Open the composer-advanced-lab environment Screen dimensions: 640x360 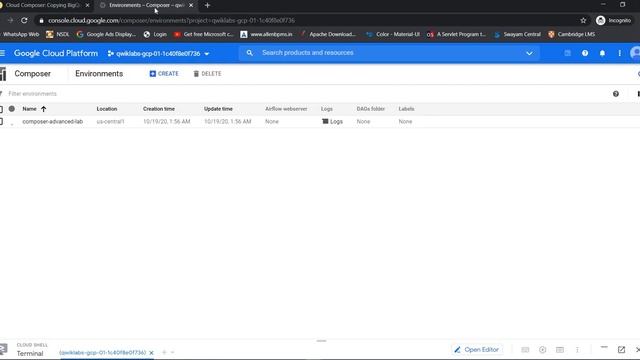coord(53,122)
